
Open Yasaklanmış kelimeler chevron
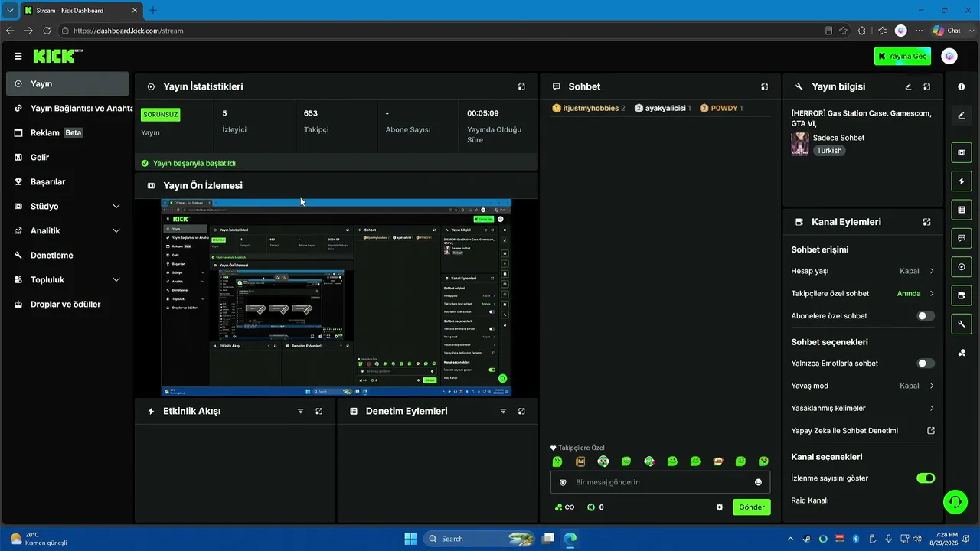pyautogui.click(x=932, y=409)
